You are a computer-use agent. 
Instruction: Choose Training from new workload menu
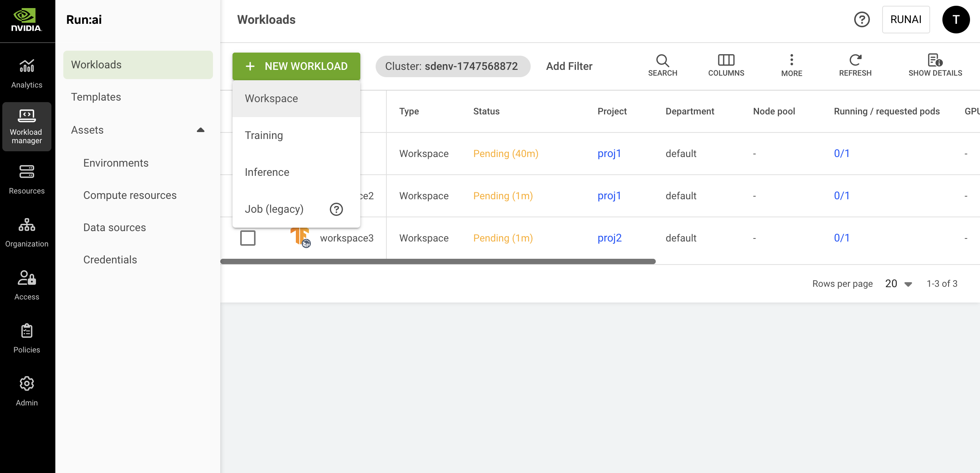[264, 136]
